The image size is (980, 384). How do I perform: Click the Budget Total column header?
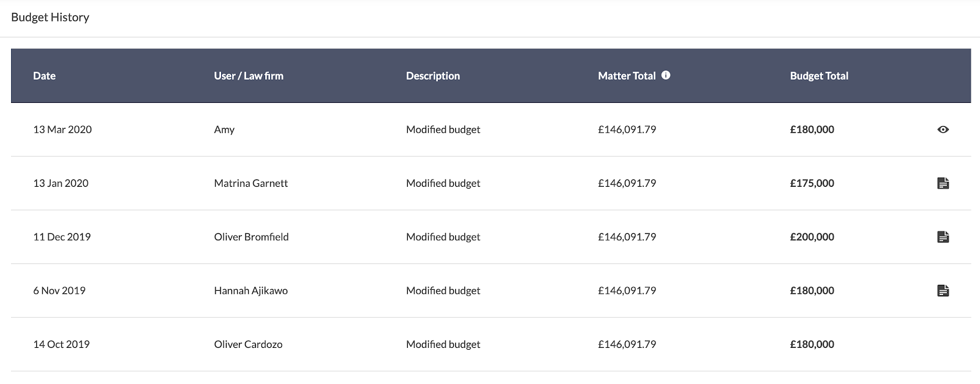[819, 76]
